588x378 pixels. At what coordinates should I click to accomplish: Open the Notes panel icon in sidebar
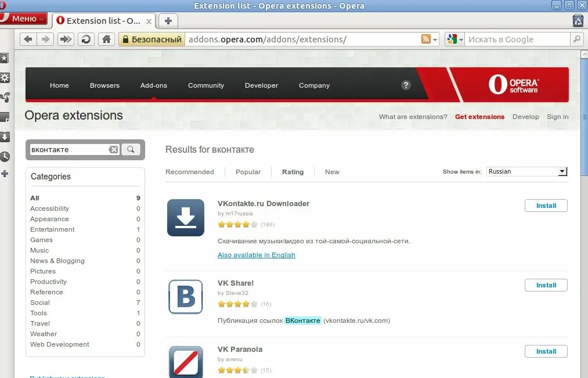5,117
